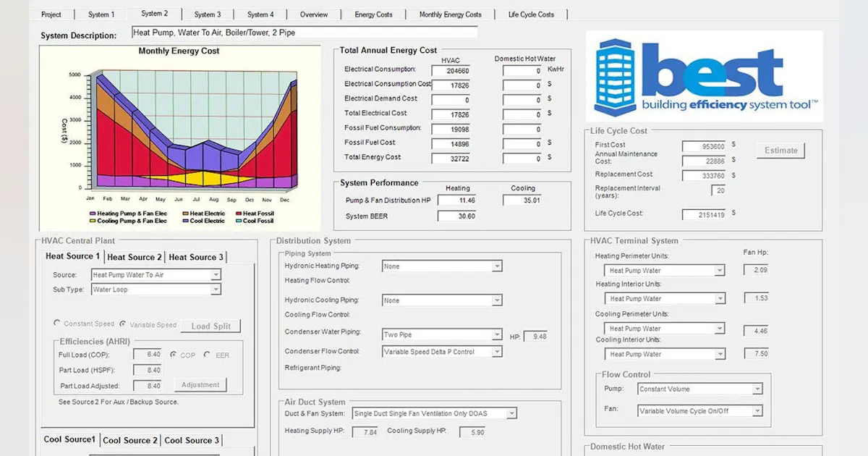Click Full Load (COP) efficiency field
The height and width of the screenshot is (456, 868).
click(148, 355)
